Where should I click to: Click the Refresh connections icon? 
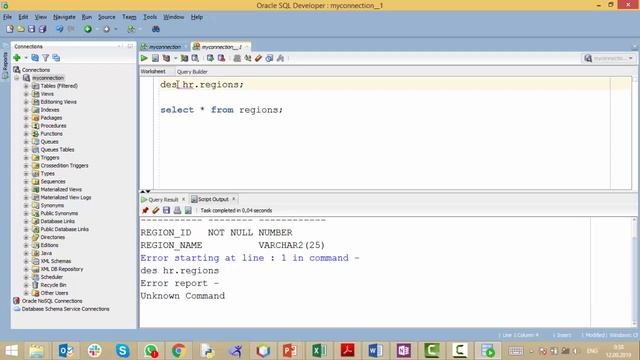coord(35,58)
